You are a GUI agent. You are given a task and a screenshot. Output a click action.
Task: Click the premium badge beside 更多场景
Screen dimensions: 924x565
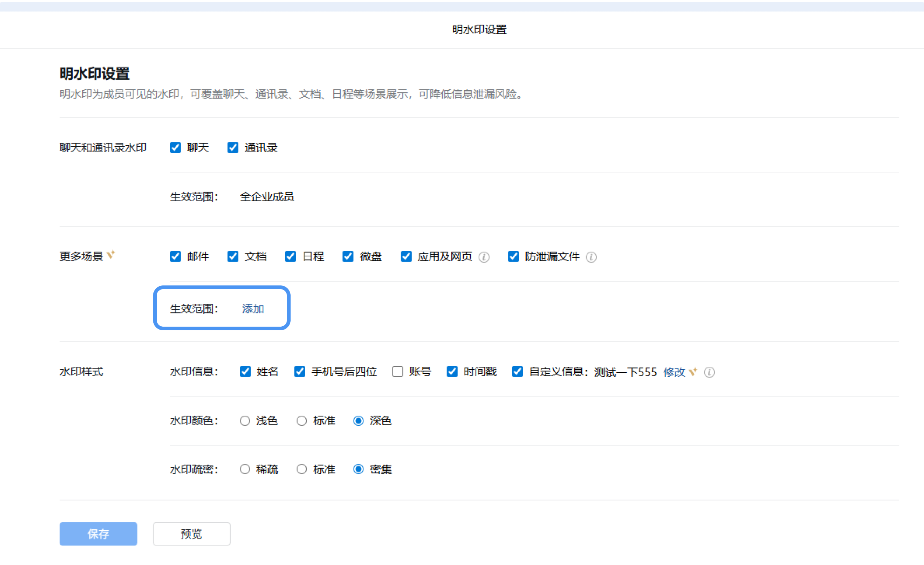111,255
